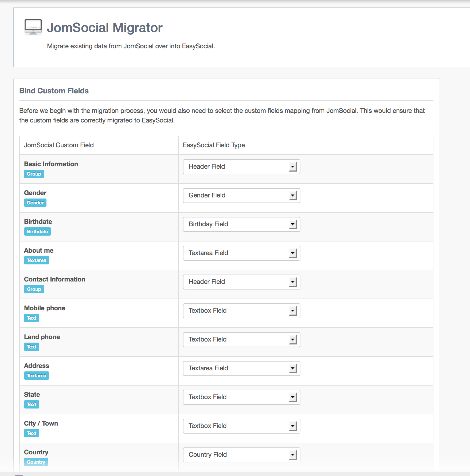
Task: Click the Address field name
Action: pyautogui.click(x=37, y=366)
